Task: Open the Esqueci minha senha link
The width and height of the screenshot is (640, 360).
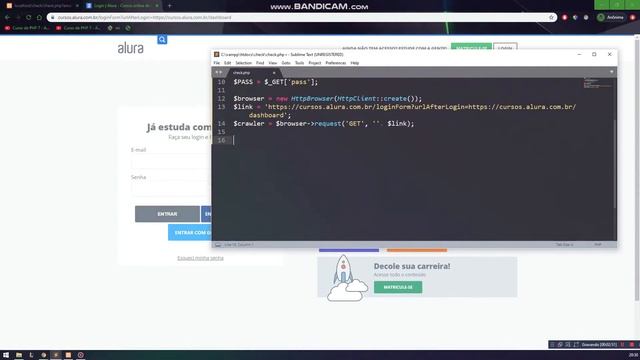Action: 200,258
